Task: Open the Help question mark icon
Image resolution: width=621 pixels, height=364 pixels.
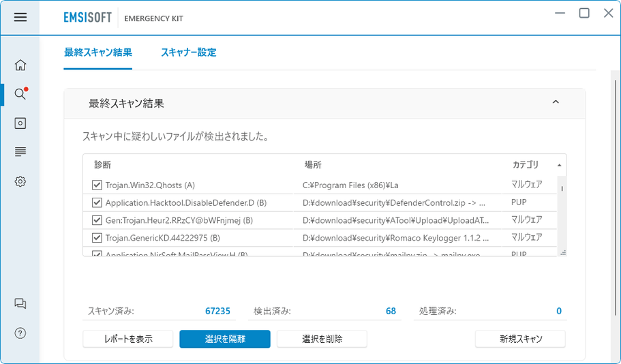Action: coord(20,333)
